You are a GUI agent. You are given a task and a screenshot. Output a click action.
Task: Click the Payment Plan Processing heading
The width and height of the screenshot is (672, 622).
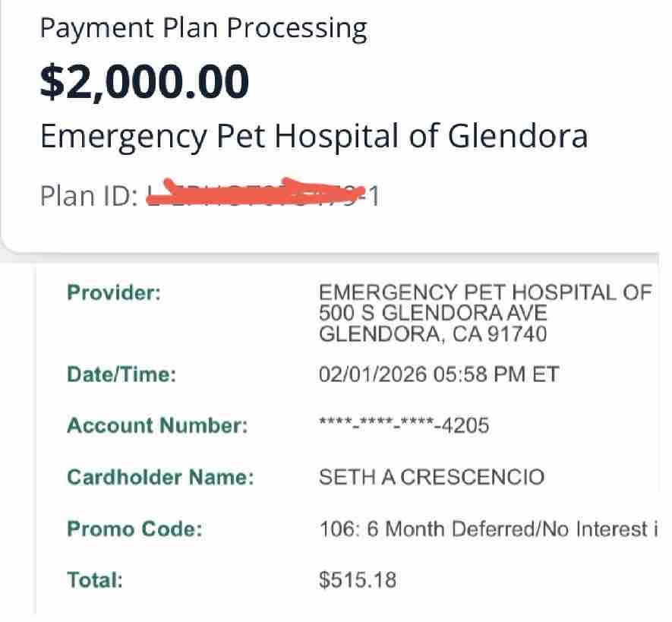[203, 29]
